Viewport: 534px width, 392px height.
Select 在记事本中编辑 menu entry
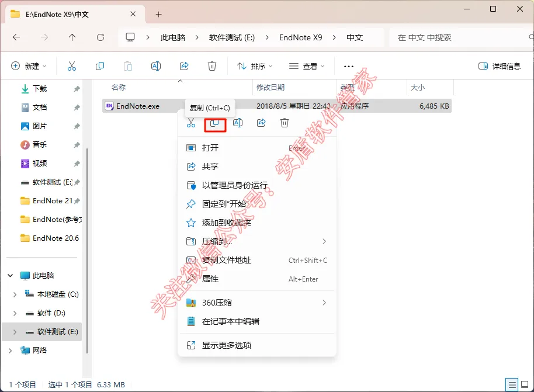tap(257, 321)
